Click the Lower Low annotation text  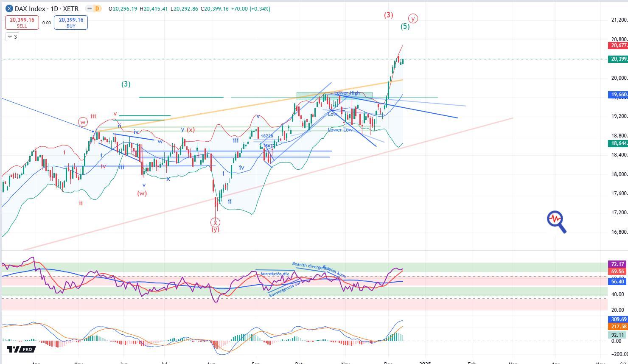pyautogui.click(x=340, y=130)
